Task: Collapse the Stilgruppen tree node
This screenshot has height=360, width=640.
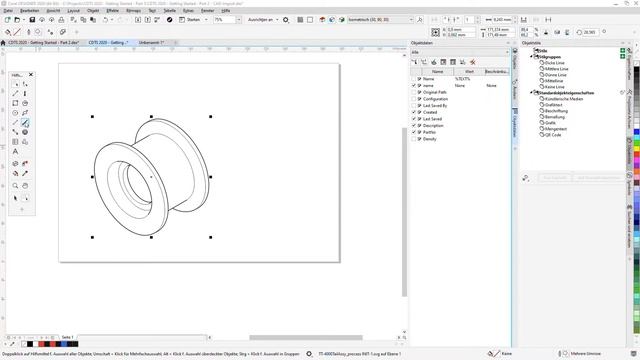Action: [531, 57]
